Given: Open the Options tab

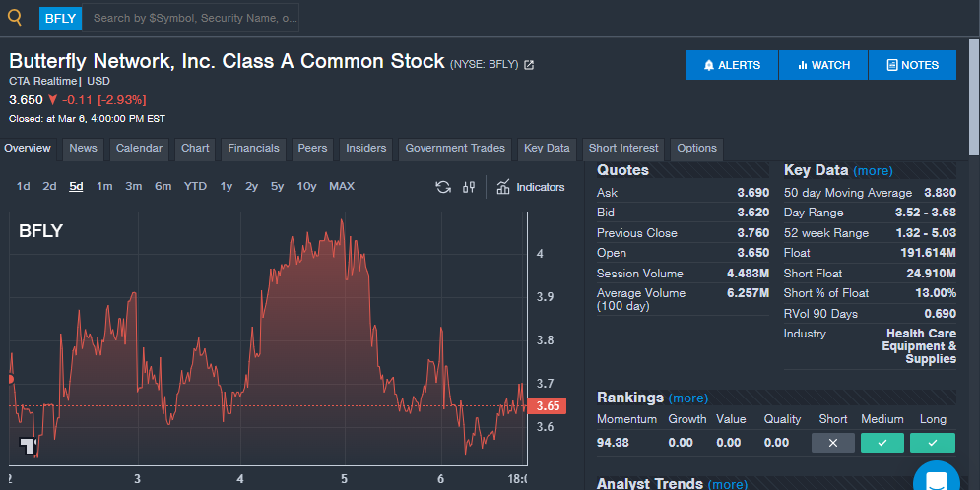Looking at the screenshot, I should tap(697, 149).
